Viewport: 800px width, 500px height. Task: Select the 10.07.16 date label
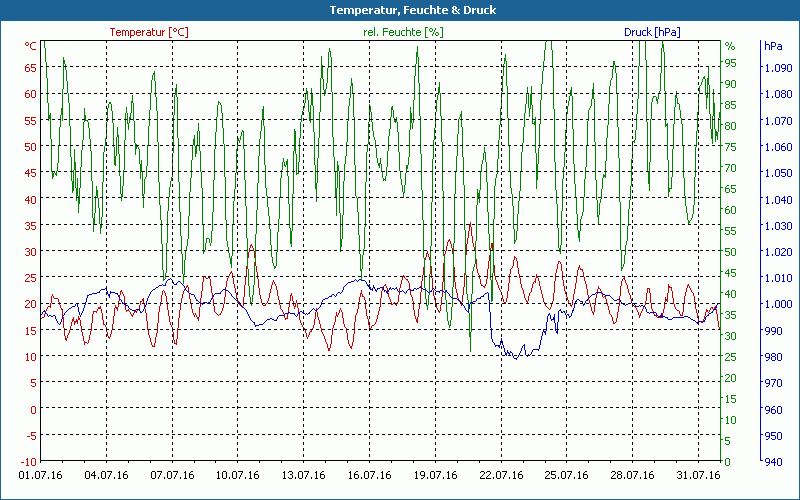(x=238, y=475)
